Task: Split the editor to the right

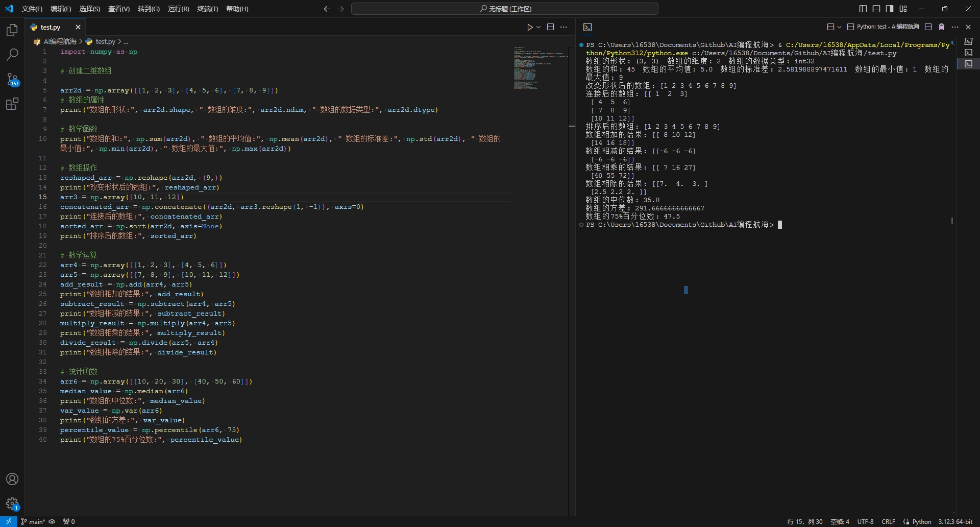Action: [550, 27]
